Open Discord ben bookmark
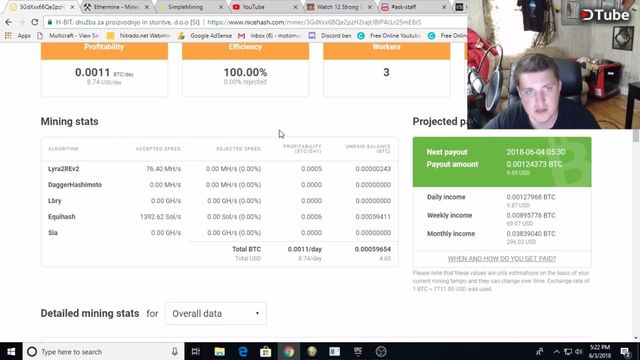640x360 pixels. 330,36
